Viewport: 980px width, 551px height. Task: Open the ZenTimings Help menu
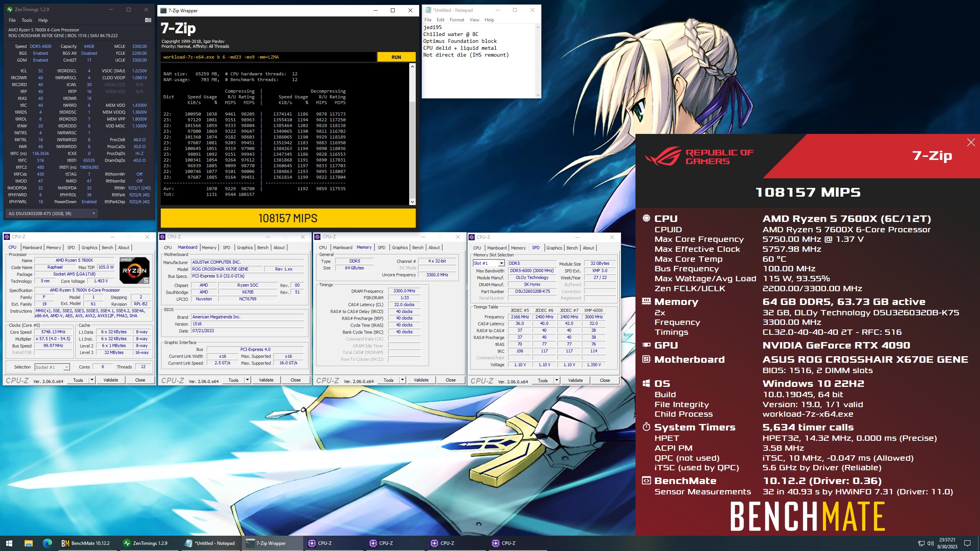[43, 20]
